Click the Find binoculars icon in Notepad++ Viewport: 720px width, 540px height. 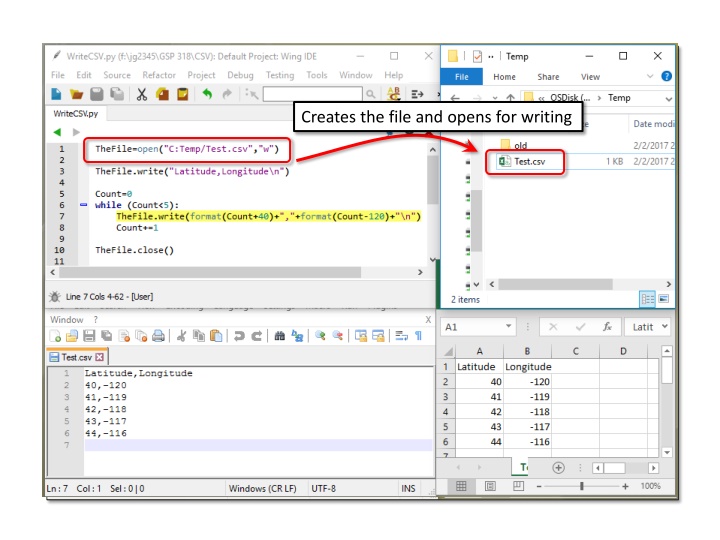coord(281,337)
